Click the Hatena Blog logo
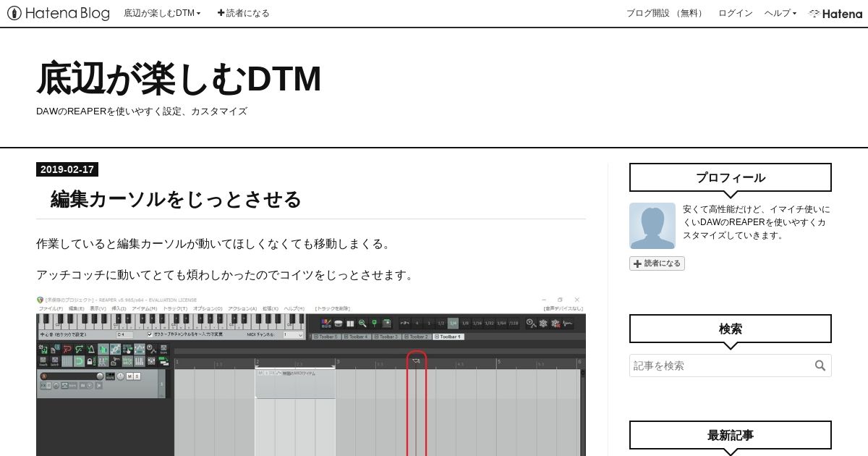The height and width of the screenshot is (456, 868). 59,13
